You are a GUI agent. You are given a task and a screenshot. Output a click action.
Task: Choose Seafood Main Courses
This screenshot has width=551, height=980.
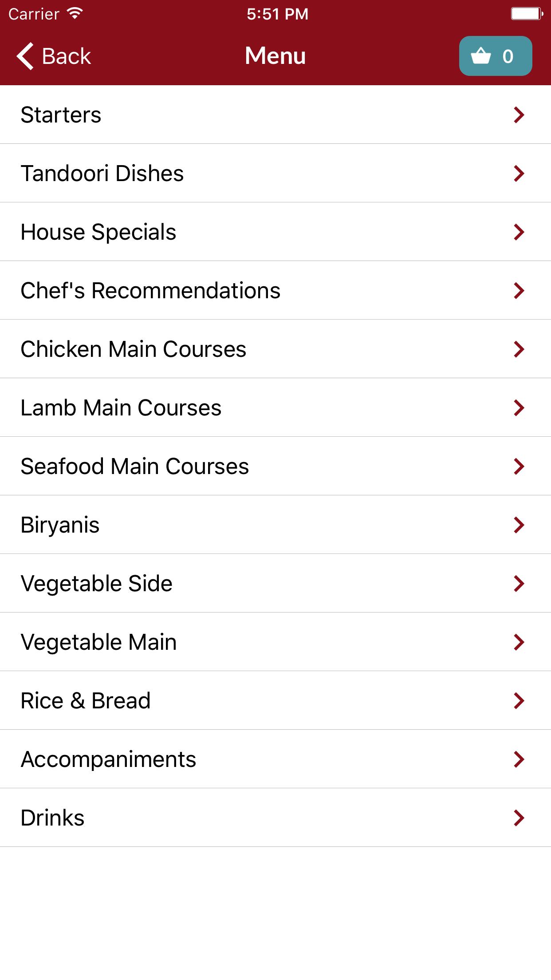point(134,466)
